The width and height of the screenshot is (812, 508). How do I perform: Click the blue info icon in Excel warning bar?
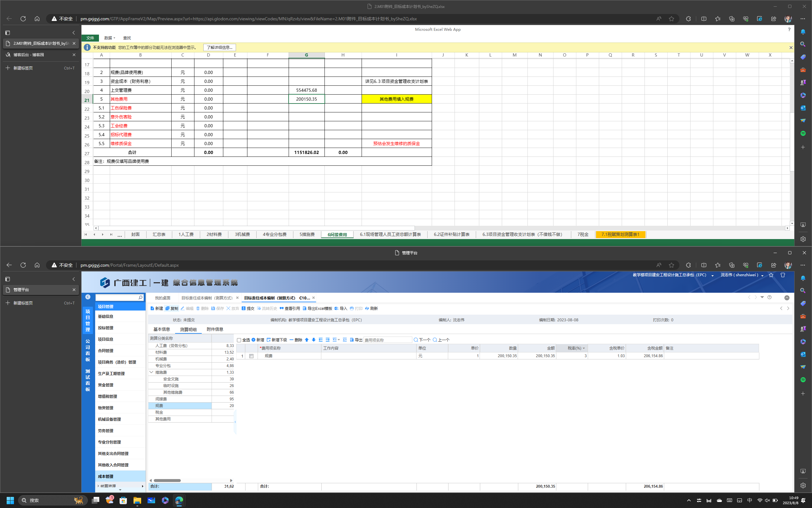(x=87, y=47)
